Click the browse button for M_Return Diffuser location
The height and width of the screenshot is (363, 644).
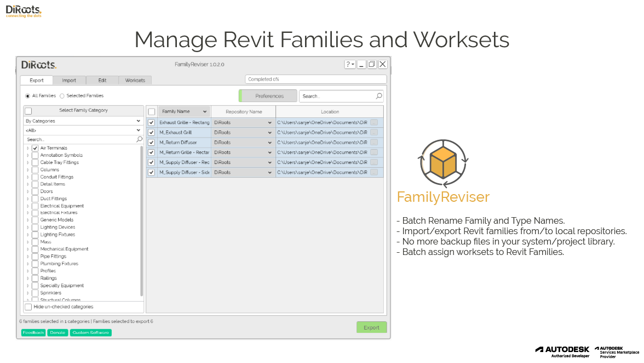point(373,142)
